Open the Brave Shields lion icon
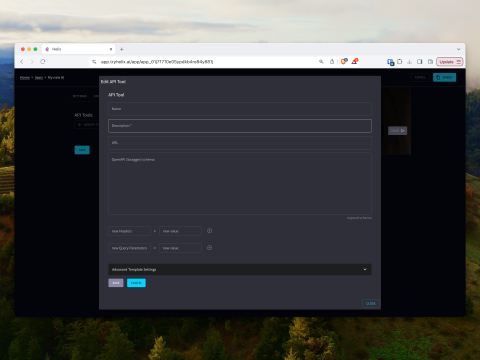480x360 pixels. pos(344,61)
